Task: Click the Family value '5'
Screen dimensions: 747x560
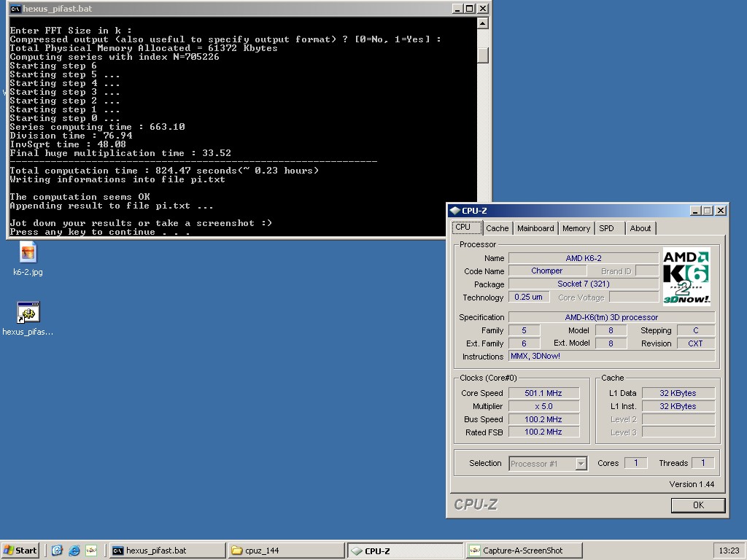Action: 524,330
